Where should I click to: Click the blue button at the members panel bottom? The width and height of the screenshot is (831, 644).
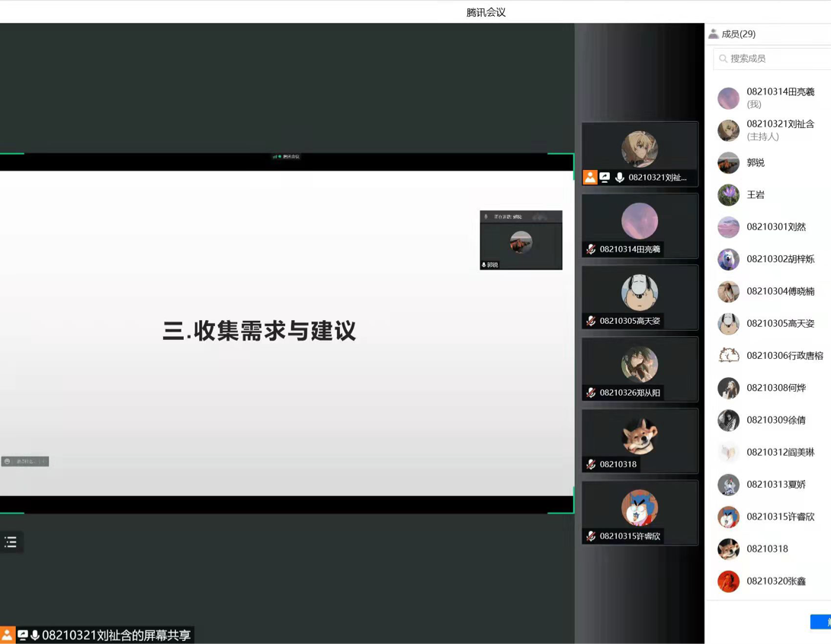tap(820, 622)
